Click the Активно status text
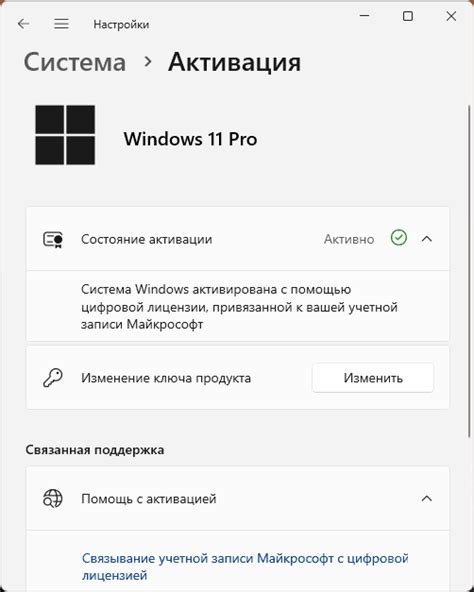This screenshot has width=474, height=592. click(x=349, y=239)
